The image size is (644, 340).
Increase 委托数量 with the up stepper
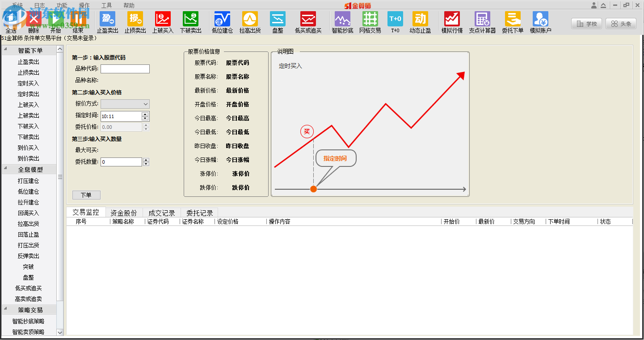coord(146,160)
